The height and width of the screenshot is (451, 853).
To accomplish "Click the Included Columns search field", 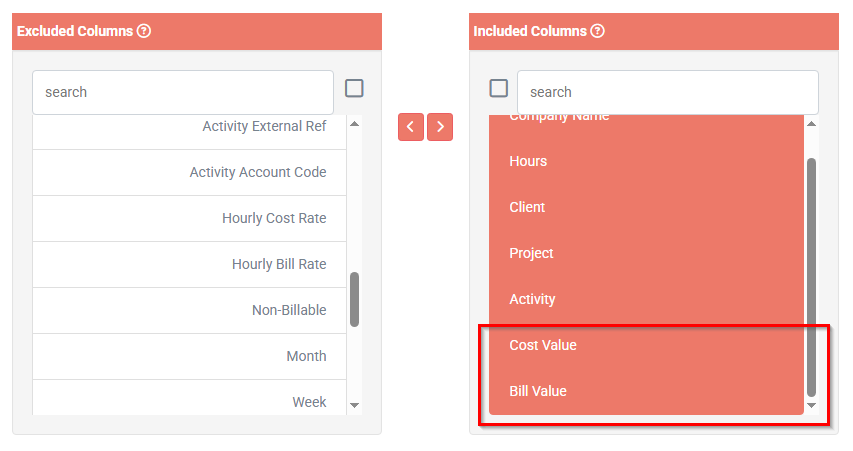I will click(667, 92).
